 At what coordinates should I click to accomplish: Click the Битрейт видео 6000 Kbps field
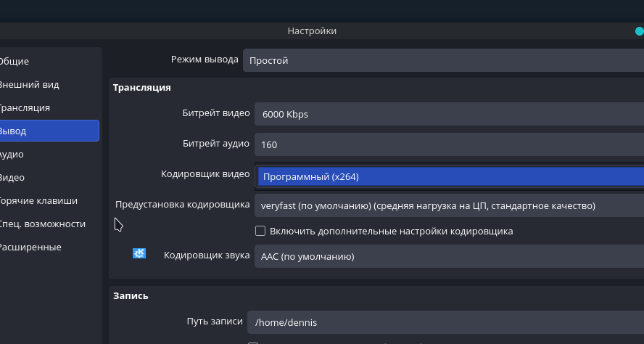click(x=448, y=114)
